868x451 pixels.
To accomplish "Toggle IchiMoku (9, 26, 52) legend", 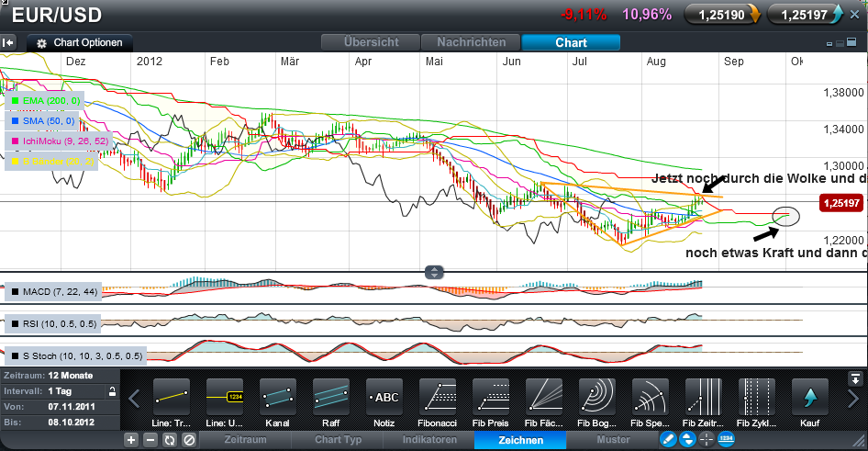I will pos(59,141).
